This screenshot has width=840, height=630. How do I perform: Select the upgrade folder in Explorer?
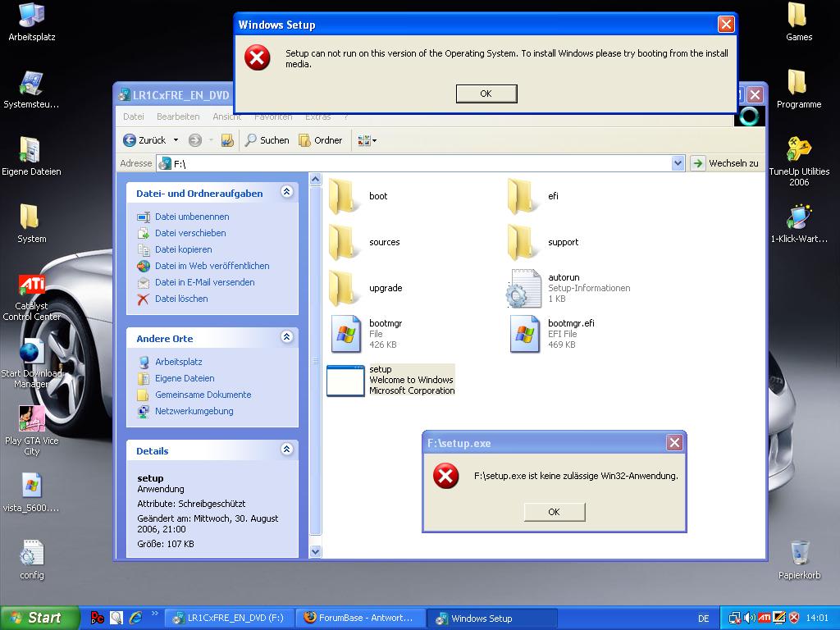coord(365,288)
